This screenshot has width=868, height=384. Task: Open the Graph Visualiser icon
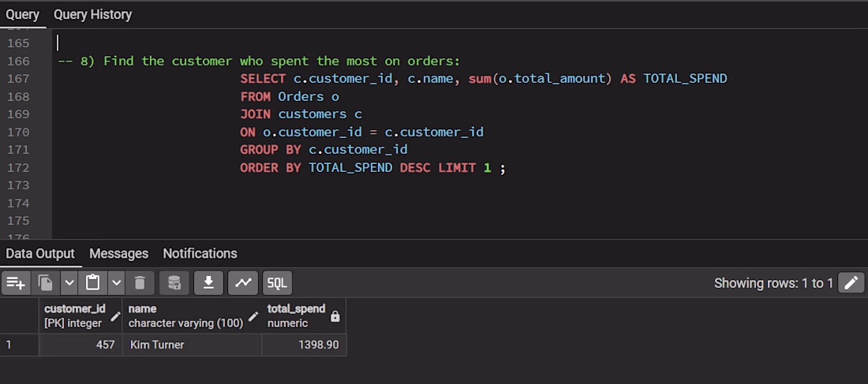point(243,283)
